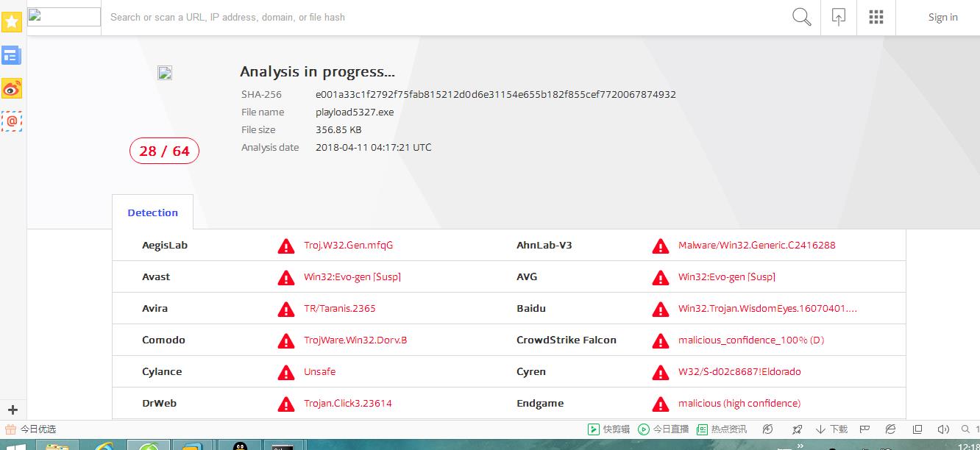
Task: Click the Cylance engine name
Action: click(162, 371)
